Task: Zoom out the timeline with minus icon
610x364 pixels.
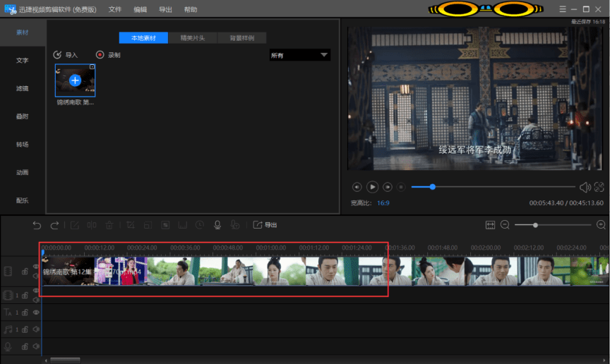Action: (506, 225)
